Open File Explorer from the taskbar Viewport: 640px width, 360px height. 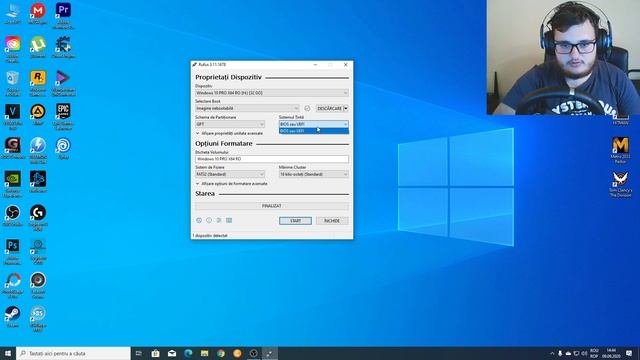pos(204,353)
